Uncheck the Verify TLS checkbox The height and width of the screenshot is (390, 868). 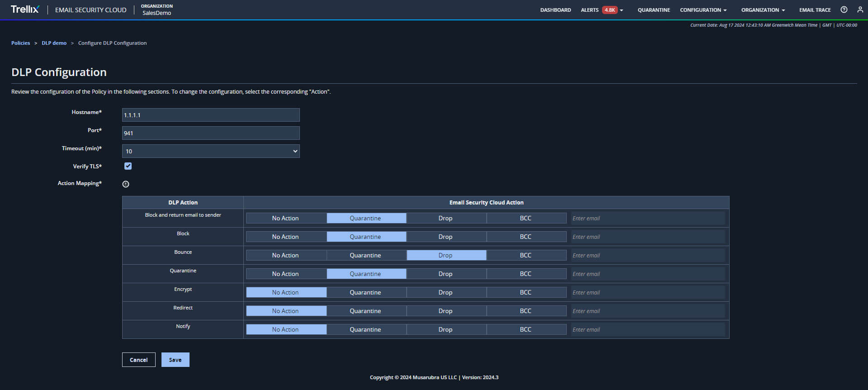[x=128, y=166]
